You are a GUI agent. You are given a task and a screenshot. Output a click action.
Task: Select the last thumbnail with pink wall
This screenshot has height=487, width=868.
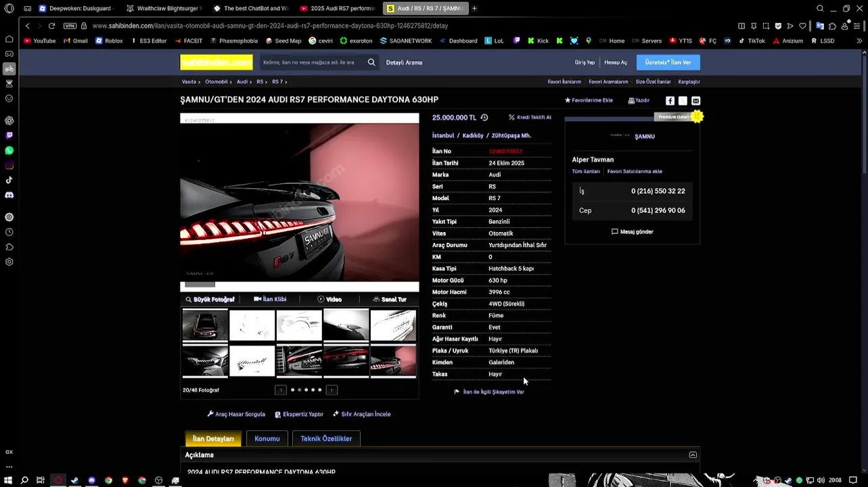(393, 361)
